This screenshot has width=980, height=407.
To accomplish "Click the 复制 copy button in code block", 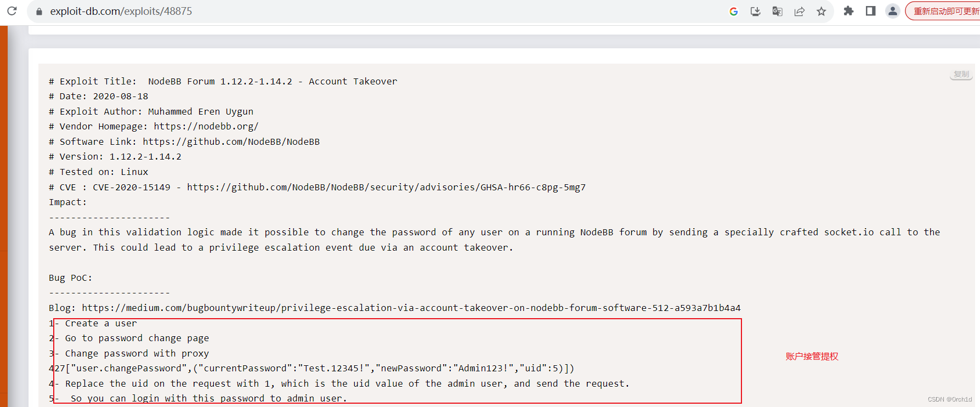I will coord(961,74).
